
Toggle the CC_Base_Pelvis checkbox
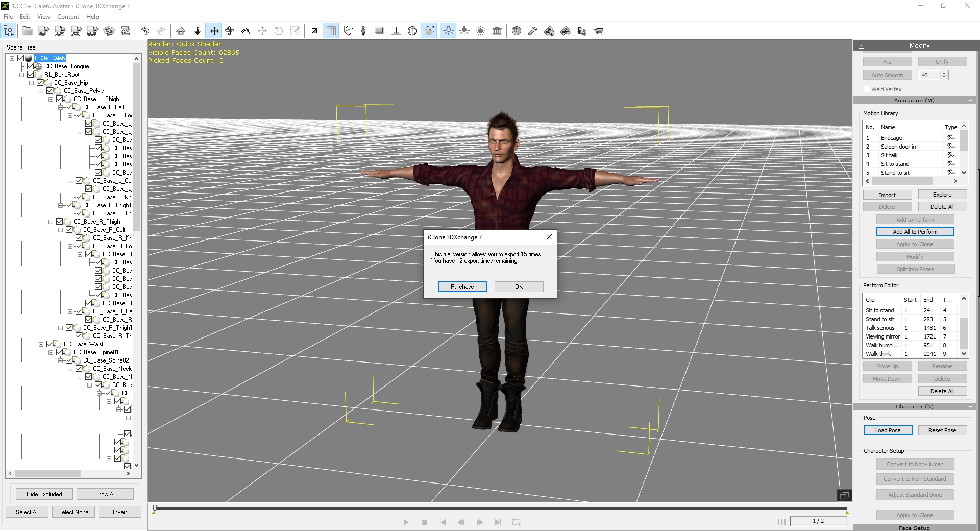[x=50, y=91]
